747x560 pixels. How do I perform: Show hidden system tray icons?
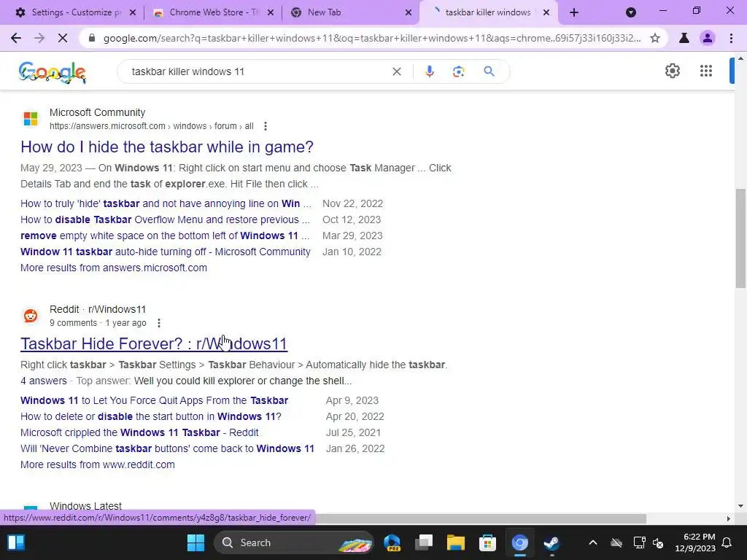pyautogui.click(x=592, y=542)
